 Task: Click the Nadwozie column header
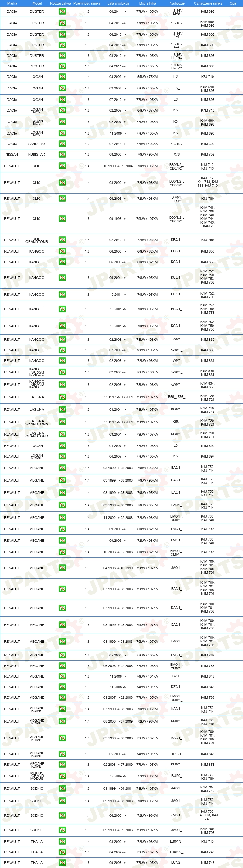tap(177, 3)
